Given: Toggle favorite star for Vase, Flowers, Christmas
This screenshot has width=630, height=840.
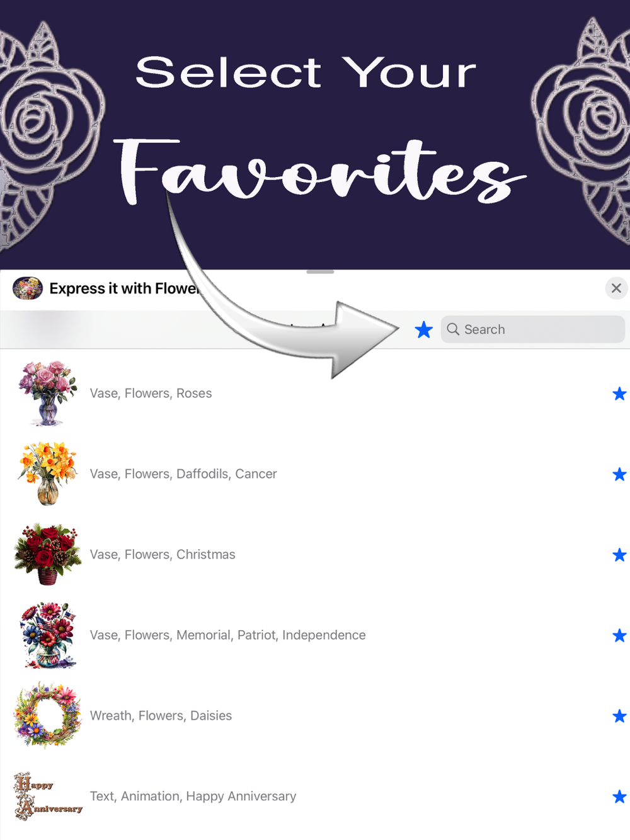Looking at the screenshot, I should tap(619, 555).
